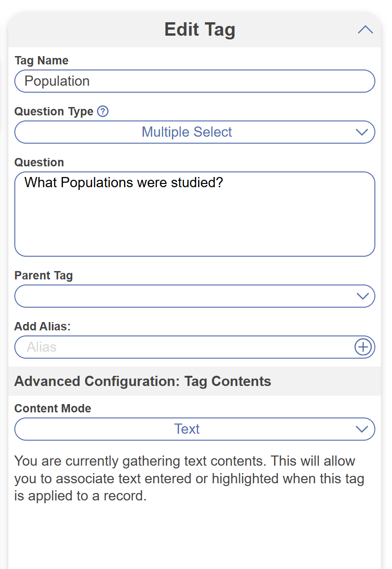
Task: Click the plus icon to add alias
Action: coord(363,347)
